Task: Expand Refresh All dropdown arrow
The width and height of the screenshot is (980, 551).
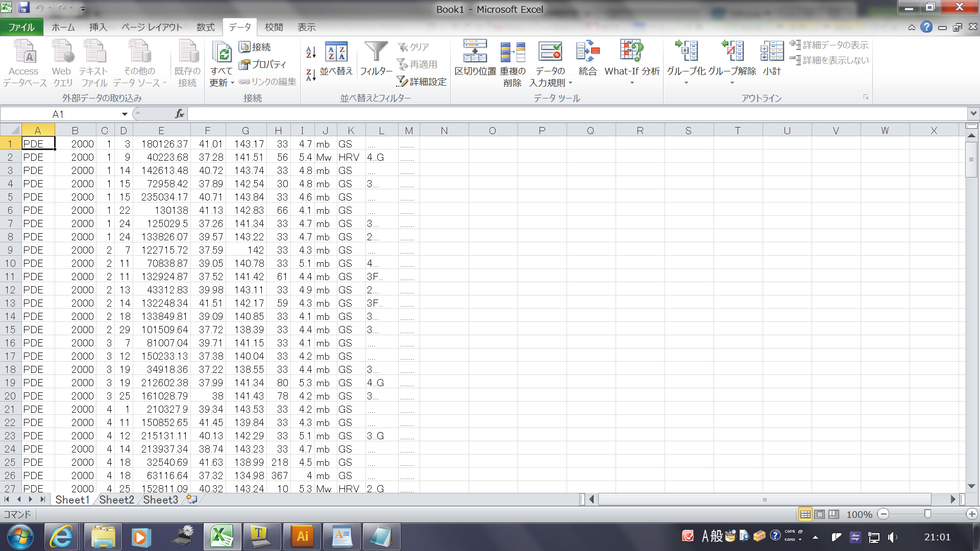Action: point(232,83)
